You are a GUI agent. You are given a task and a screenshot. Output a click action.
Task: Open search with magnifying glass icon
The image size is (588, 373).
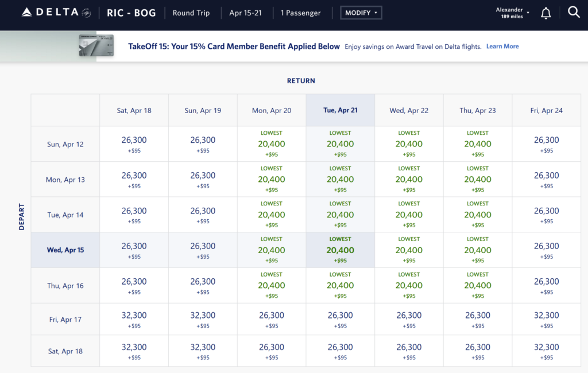click(573, 13)
